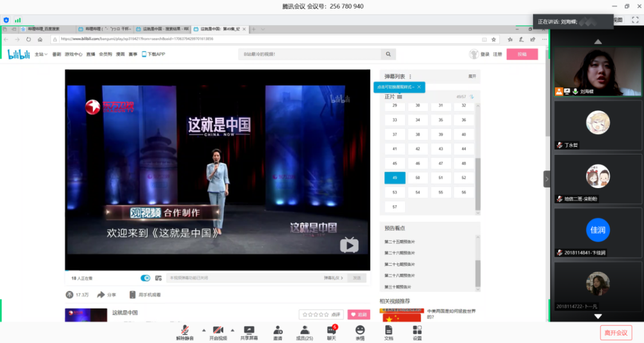Click the pink 投稿 upload button
Viewport: 644px width, 343px height.
click(x=522, y=54)
